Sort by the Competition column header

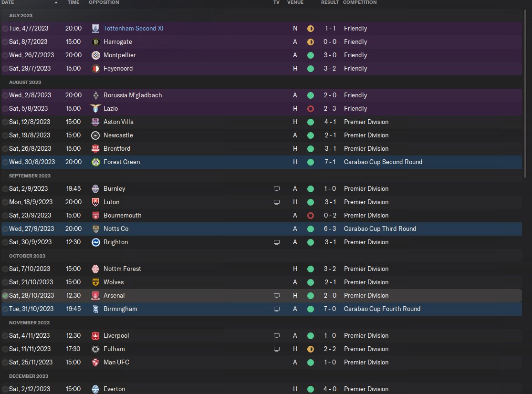pos(360,2)
